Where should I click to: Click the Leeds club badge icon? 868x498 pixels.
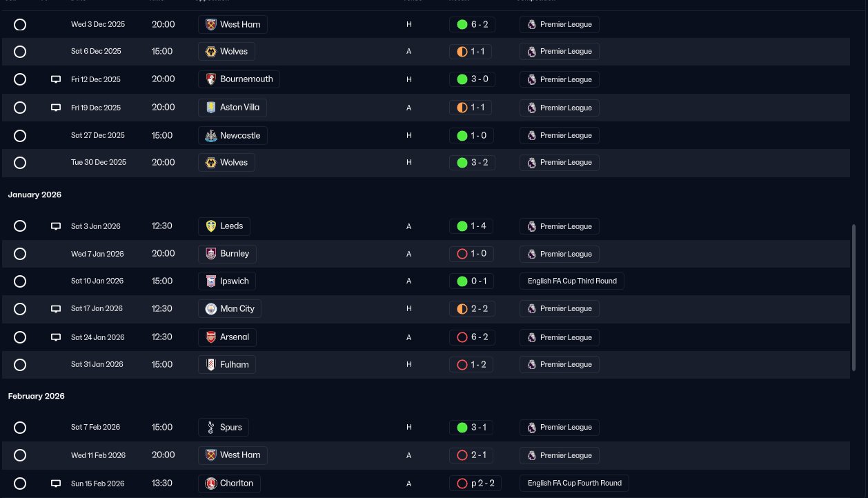211,226
